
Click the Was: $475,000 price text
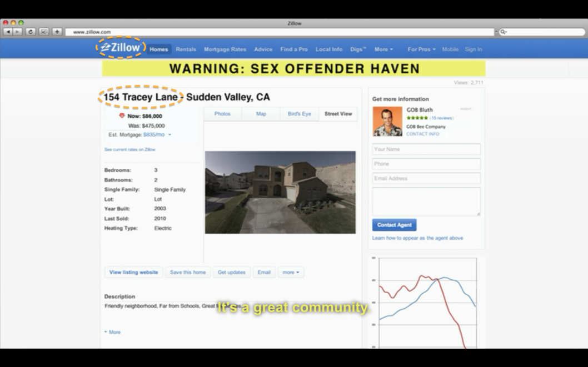tap(146, 126)
